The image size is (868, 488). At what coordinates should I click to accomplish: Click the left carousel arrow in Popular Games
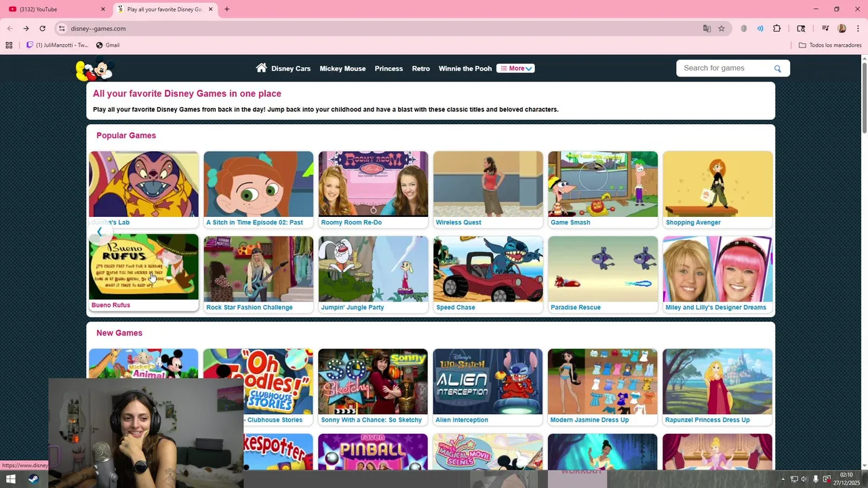pyautogui.click(x=100, y=232)
